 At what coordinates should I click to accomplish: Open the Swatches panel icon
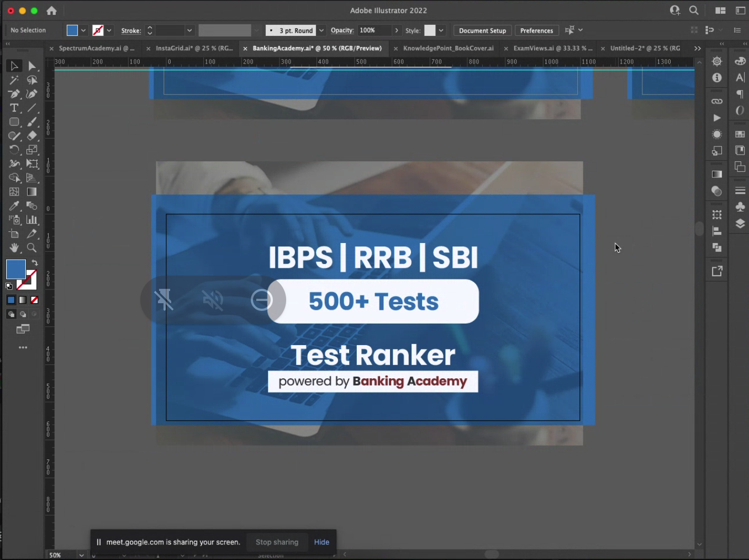click(740, 134)
